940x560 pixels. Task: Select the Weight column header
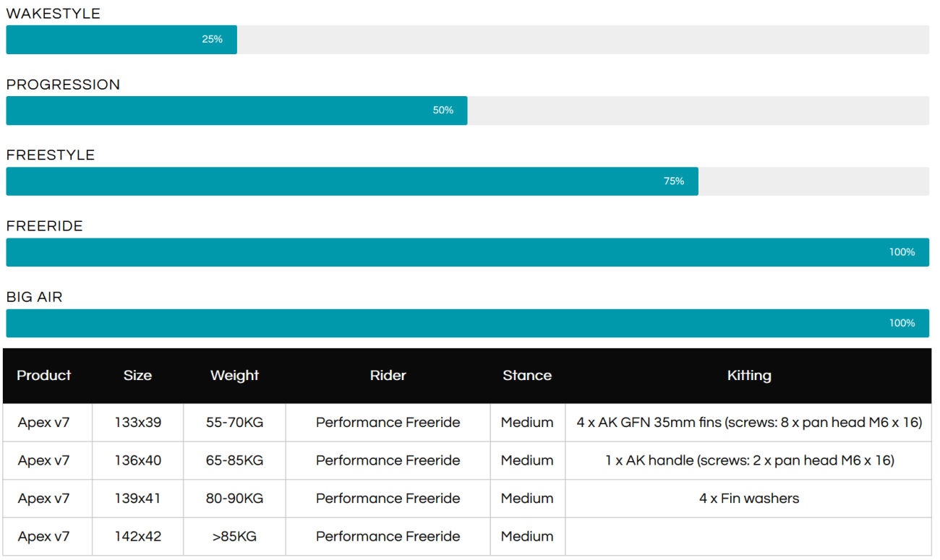(234, 376)
